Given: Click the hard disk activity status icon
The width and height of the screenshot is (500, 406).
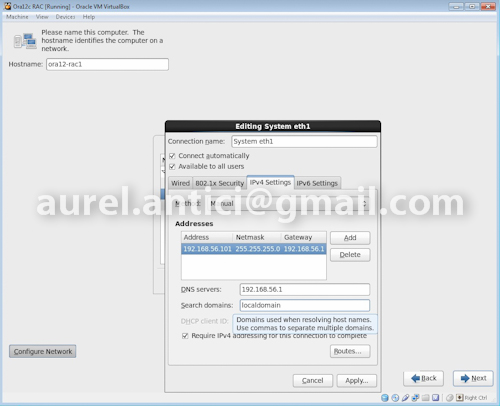Looking at the screenshot, I should tap(385, 398).
